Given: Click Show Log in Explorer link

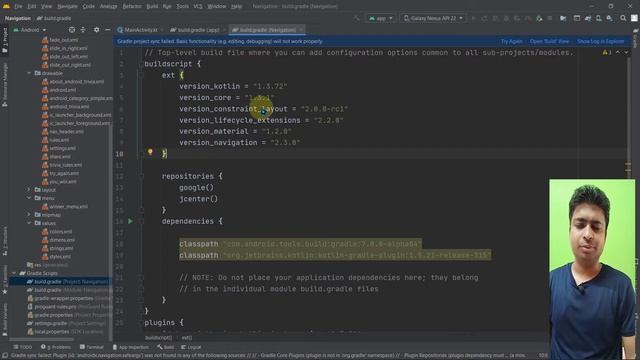Looking at the screenshot, I should click(600, 41).
